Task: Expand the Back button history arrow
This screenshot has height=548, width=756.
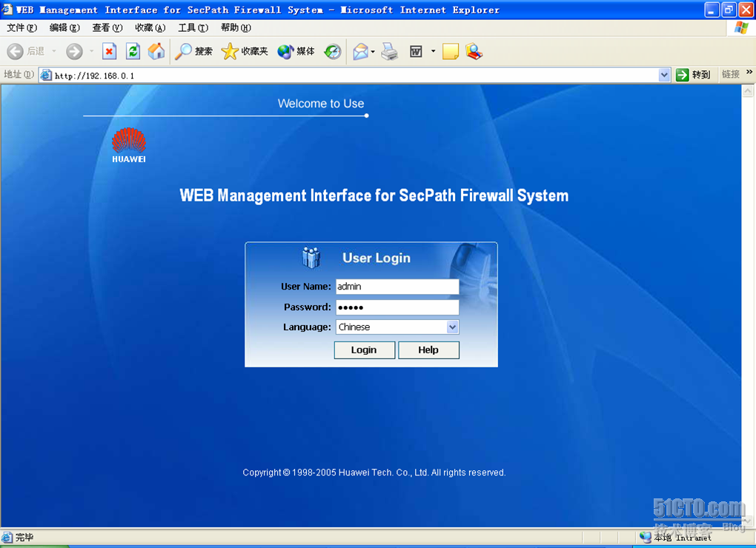Action: 54,51
